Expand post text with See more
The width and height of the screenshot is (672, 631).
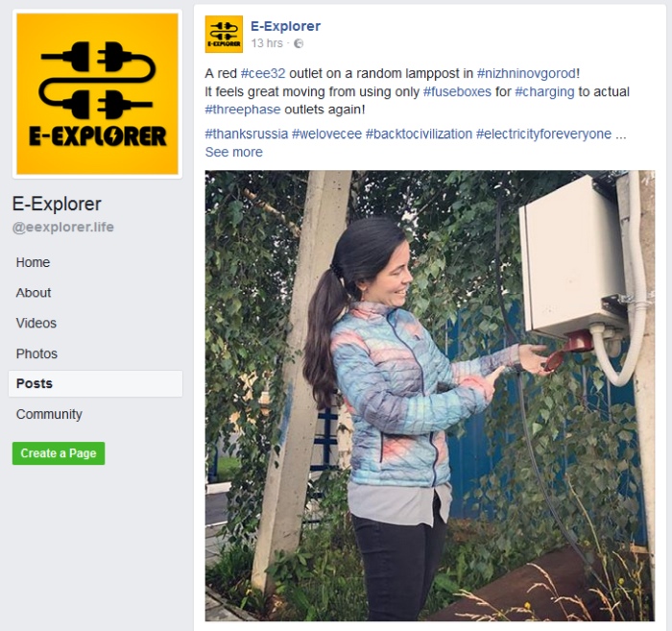click(233, 152)
